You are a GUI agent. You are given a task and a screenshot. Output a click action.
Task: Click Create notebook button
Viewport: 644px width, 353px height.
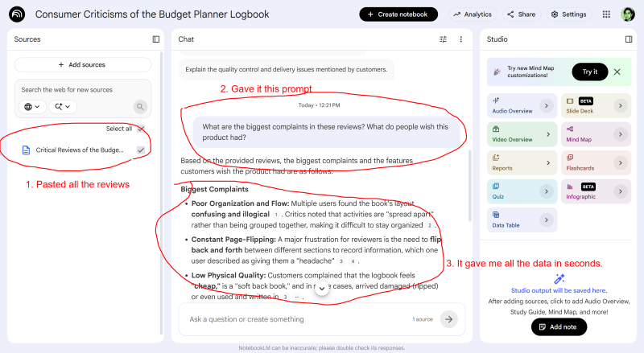pyautogui.click(x=398, y=14)
